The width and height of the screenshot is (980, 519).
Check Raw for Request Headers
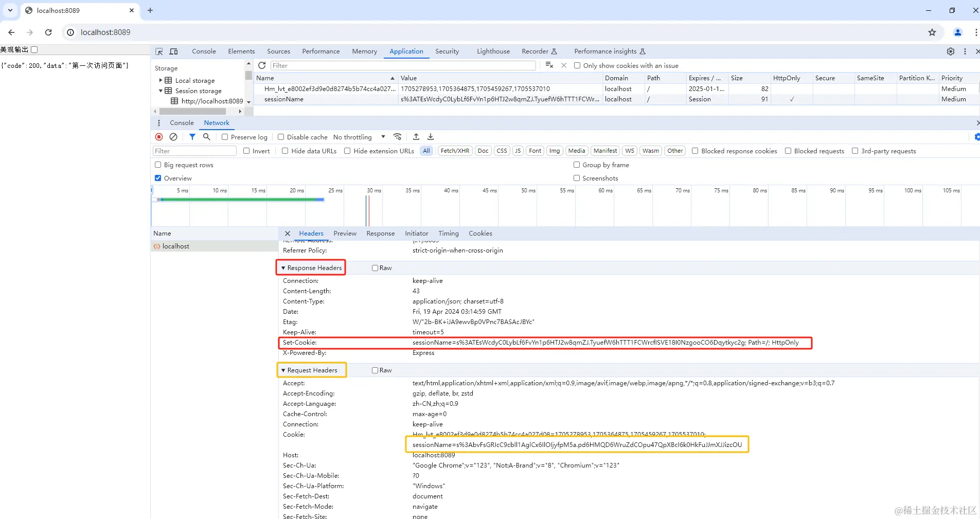tap(375, 370)
